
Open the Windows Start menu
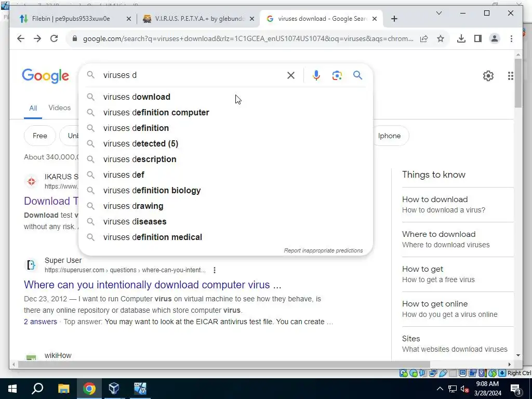[12, 389]
